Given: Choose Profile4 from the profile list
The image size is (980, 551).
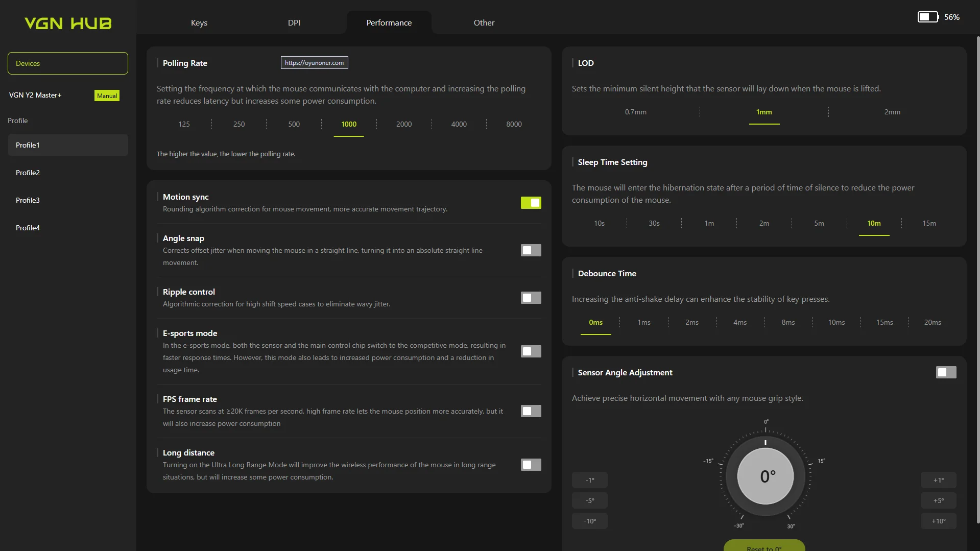Looking at the screenshot, I should tap(68, 228).
